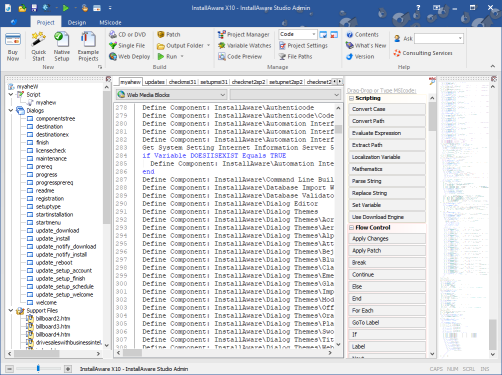The image size is (502, 375).
Task: Open help Contents
Action: click(362, 34)
